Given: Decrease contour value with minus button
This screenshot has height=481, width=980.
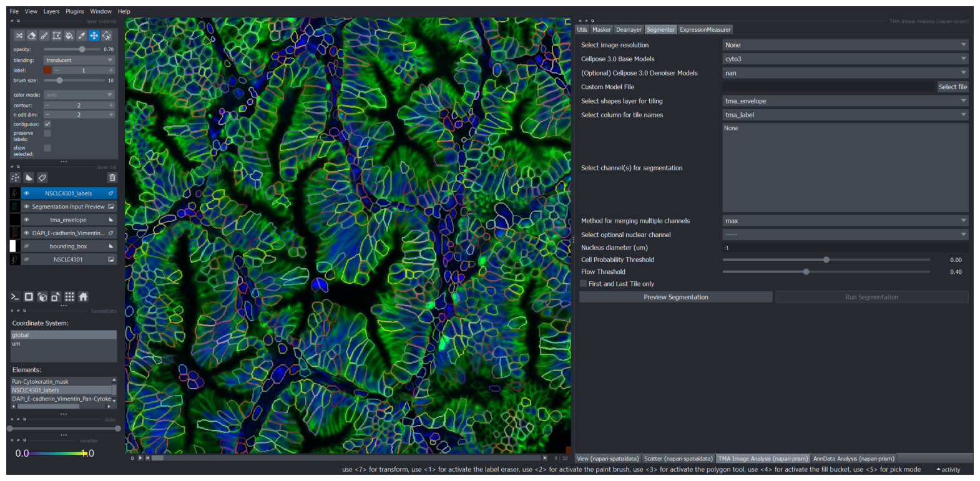Looking at the screenshot, I should (x=47, y=105).
